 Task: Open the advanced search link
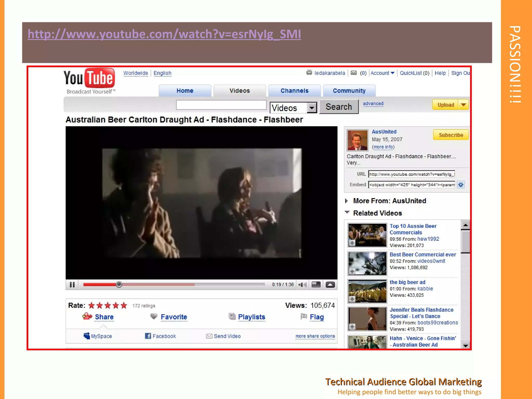[373, 103]
